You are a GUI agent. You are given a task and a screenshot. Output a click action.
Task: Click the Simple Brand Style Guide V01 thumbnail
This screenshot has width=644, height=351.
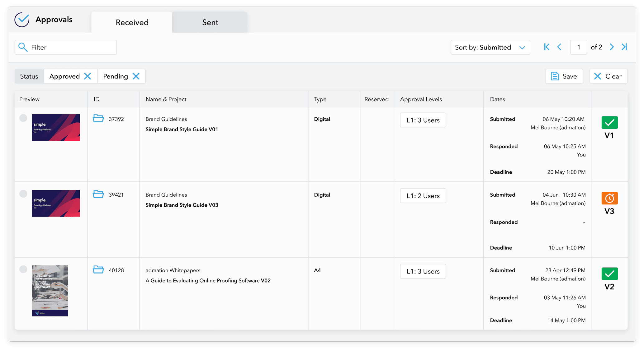[x=56, y=128]
